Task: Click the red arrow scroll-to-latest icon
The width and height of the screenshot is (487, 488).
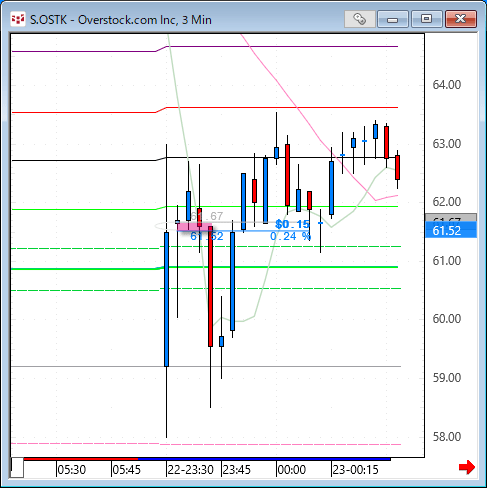Action: point(467,467)
